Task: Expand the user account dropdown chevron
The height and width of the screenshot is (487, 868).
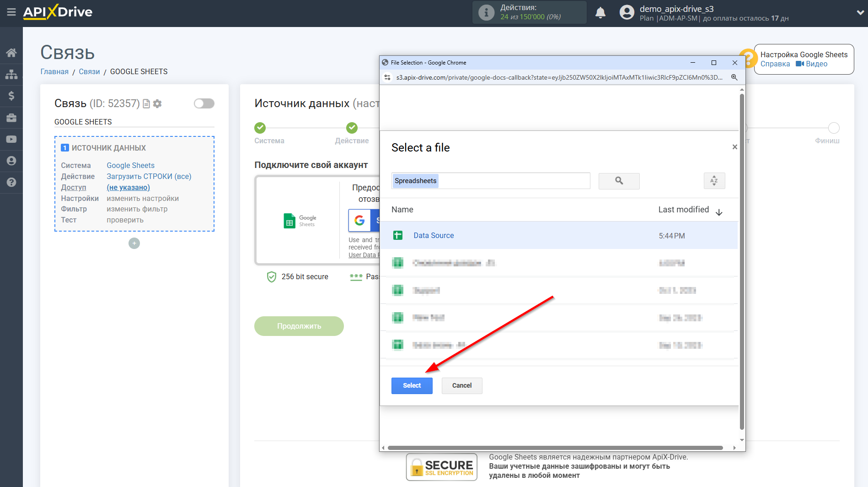Action: click(x=860, y=13)
